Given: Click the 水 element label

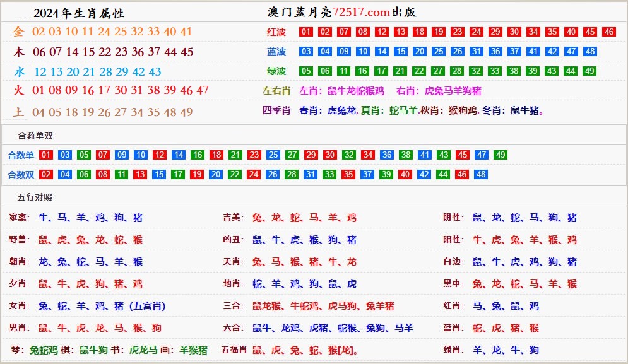Looking at the screenshot, I should coord(18,72).
